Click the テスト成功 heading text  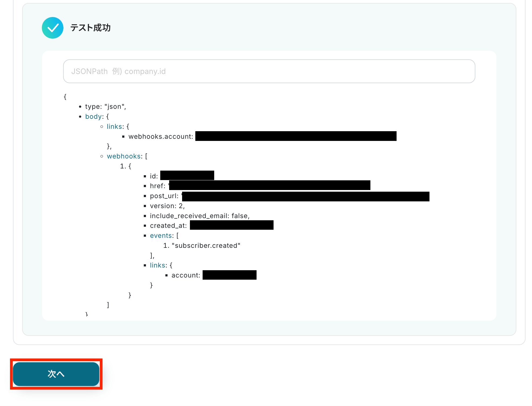[90, 28]
